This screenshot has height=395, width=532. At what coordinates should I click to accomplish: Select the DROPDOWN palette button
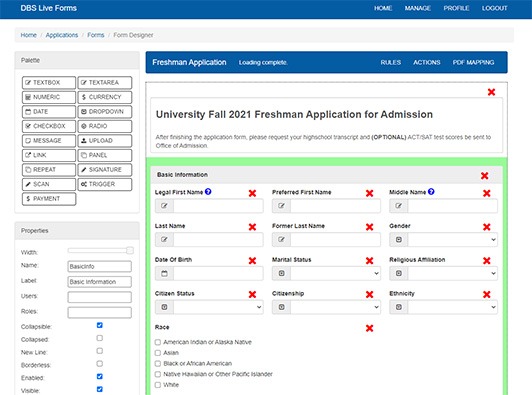[105, 112]
